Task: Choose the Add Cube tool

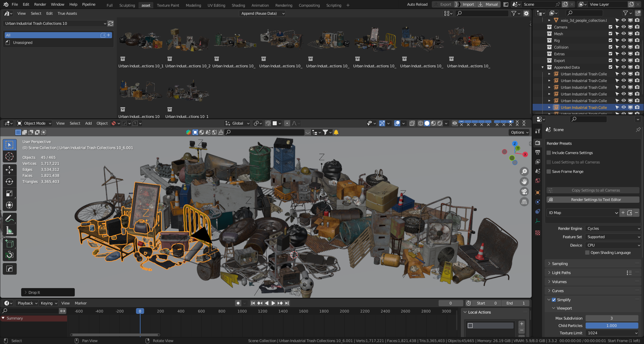Action: pyautogui.click(x=9, y=244)
